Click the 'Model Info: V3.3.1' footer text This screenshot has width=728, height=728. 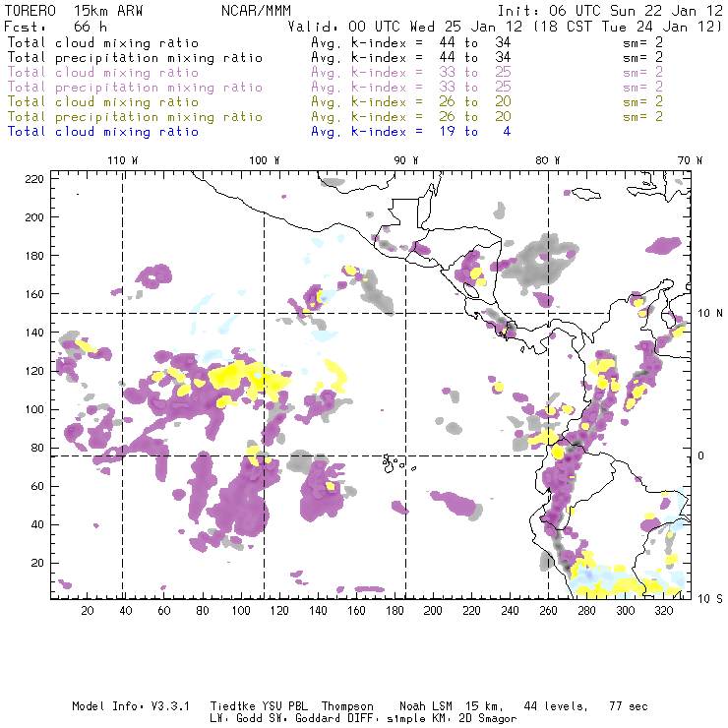pos(131,706)
